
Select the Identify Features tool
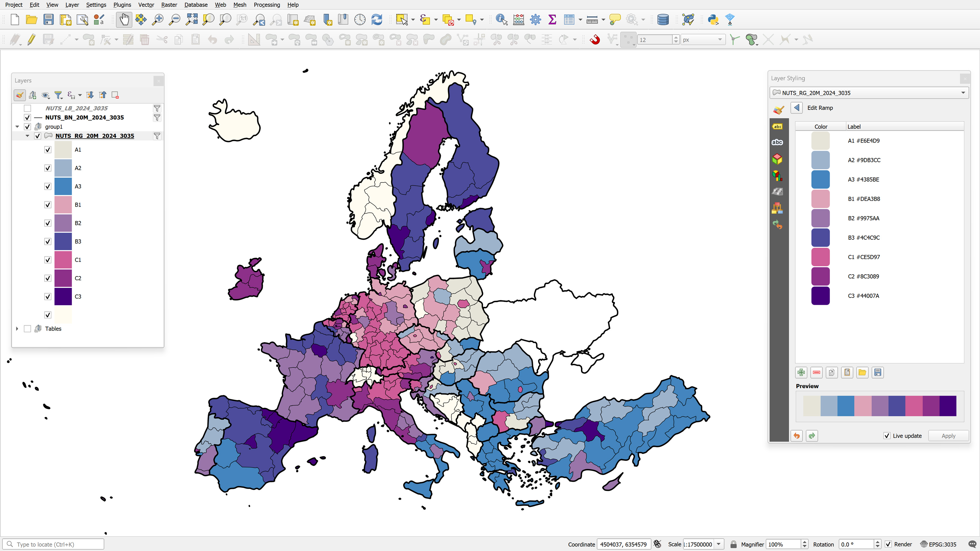(x=502, y=19)
